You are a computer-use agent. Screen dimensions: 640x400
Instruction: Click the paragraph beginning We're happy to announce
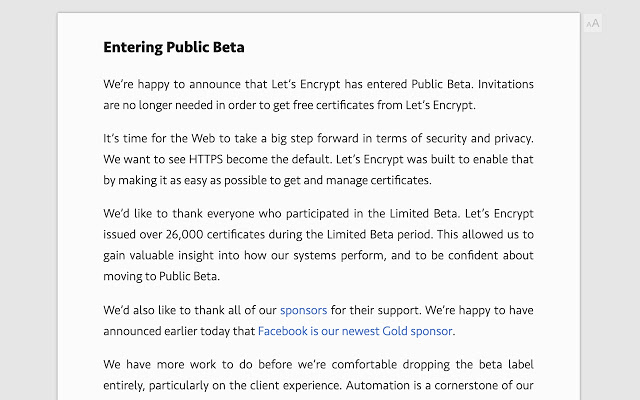[318, 95]
